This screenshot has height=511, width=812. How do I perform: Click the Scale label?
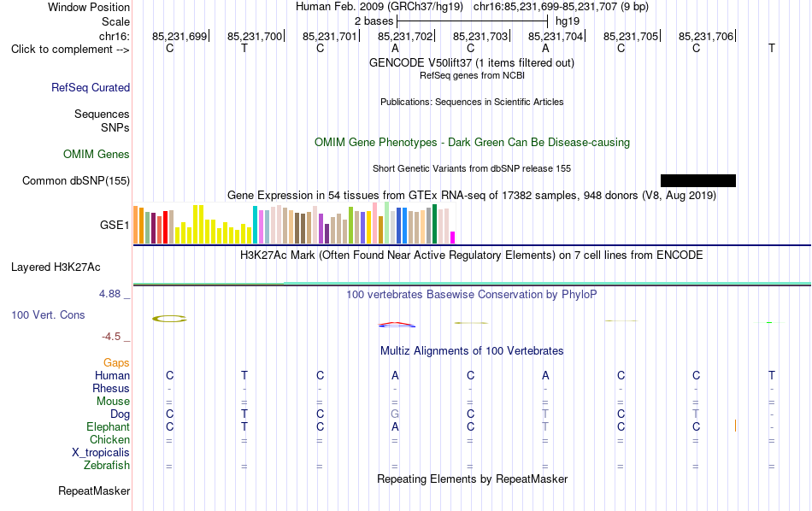(115, 21)
